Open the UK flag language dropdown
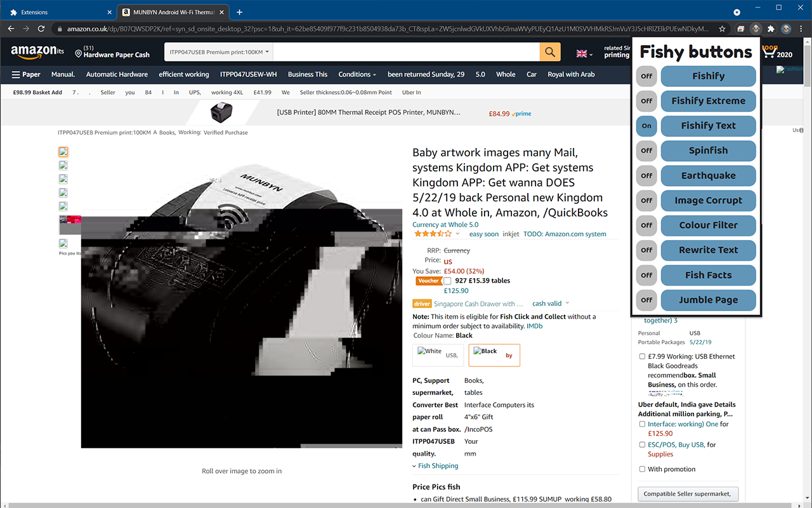 pos(584,53)
